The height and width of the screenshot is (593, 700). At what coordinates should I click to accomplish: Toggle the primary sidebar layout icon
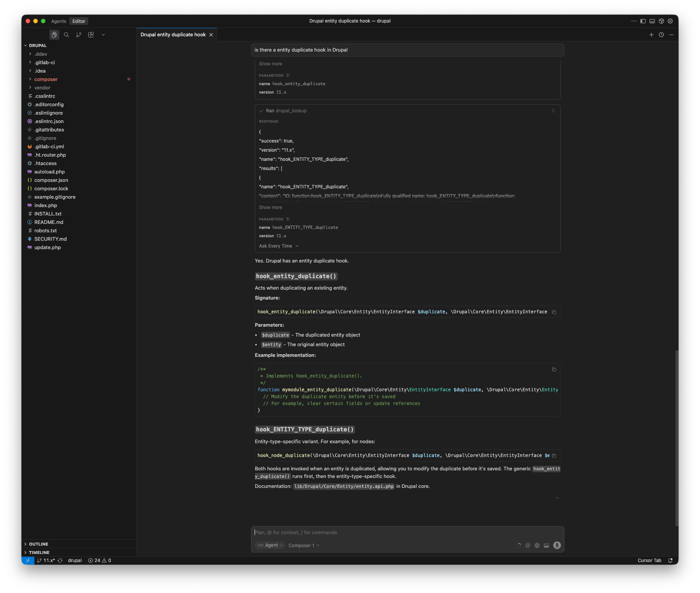[x=643, y=21]
